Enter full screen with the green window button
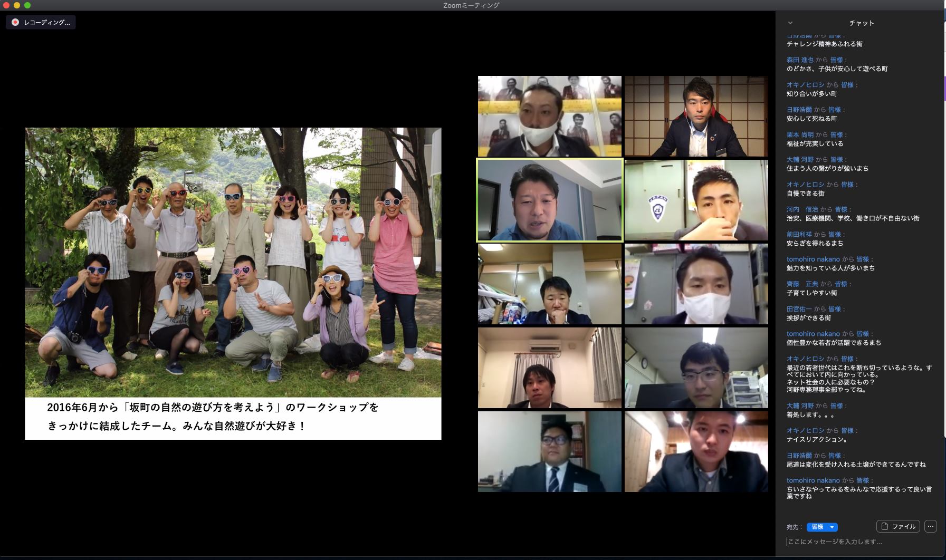946x560 pixels. coord(27,5)
